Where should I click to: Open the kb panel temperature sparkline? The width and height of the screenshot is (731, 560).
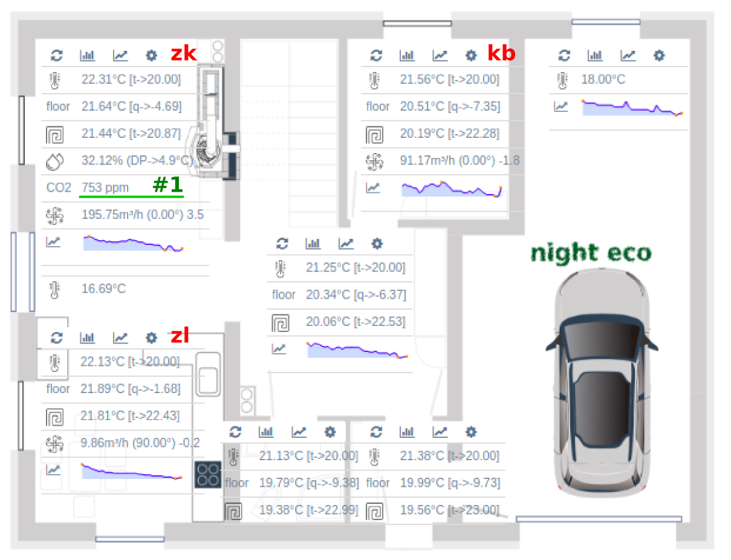click(x=452, y=189)
